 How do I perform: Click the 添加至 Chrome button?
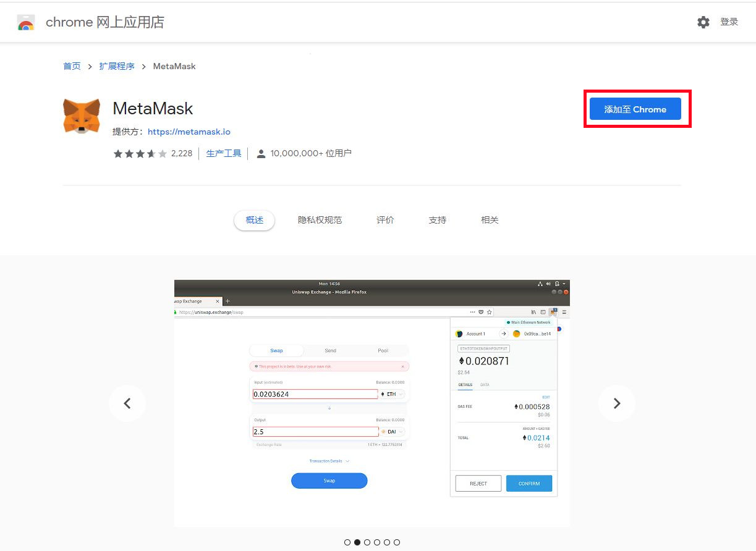pos(635,109)
